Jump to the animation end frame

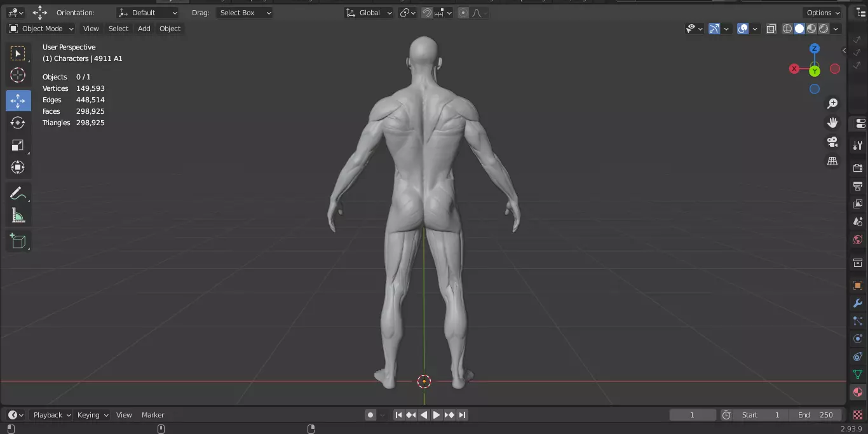(x=462, y=415)
